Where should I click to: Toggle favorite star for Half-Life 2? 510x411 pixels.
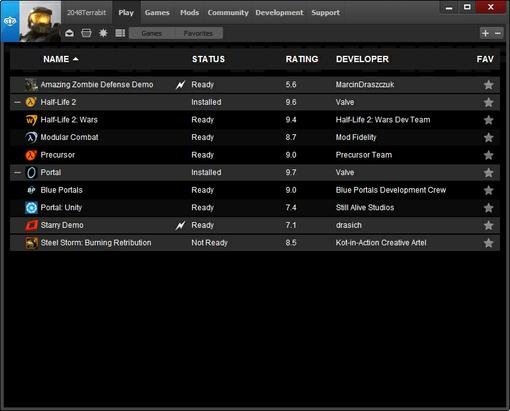pos(488,102)
